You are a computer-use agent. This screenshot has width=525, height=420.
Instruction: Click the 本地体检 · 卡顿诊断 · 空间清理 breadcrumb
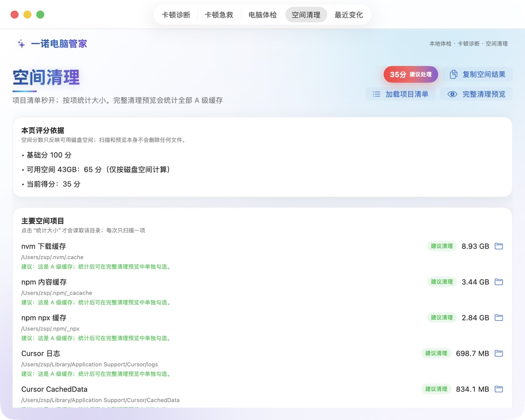[x=468, y=43]
